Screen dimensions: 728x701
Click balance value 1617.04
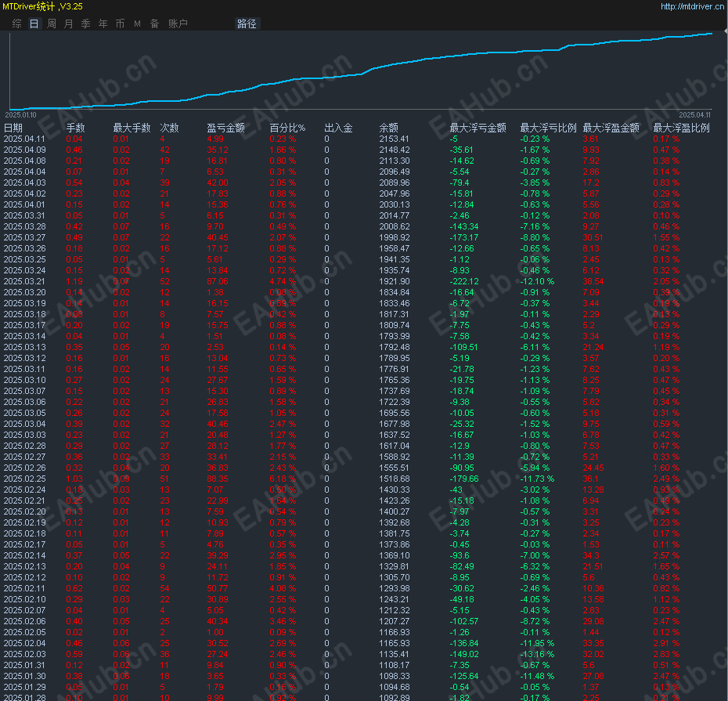pyautogui.click(x=395, y=446)
